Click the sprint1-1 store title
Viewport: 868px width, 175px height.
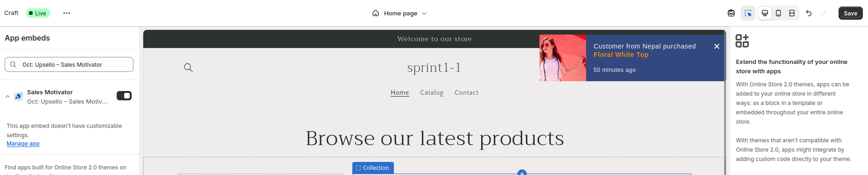[434, 68]
